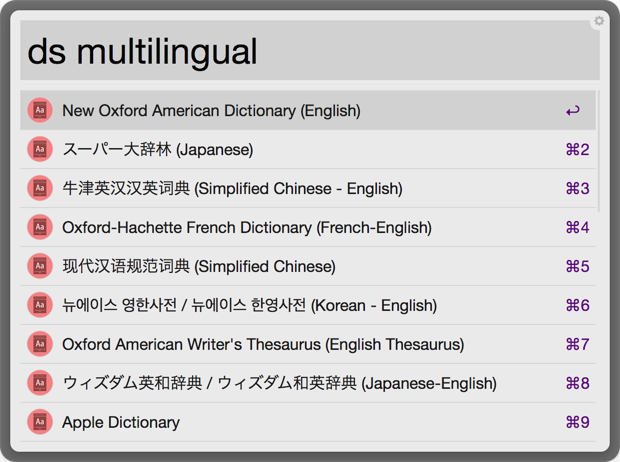
Task: Select ウィズダム英和辞典 (Japanese-English) result
Action: [308, 383]
